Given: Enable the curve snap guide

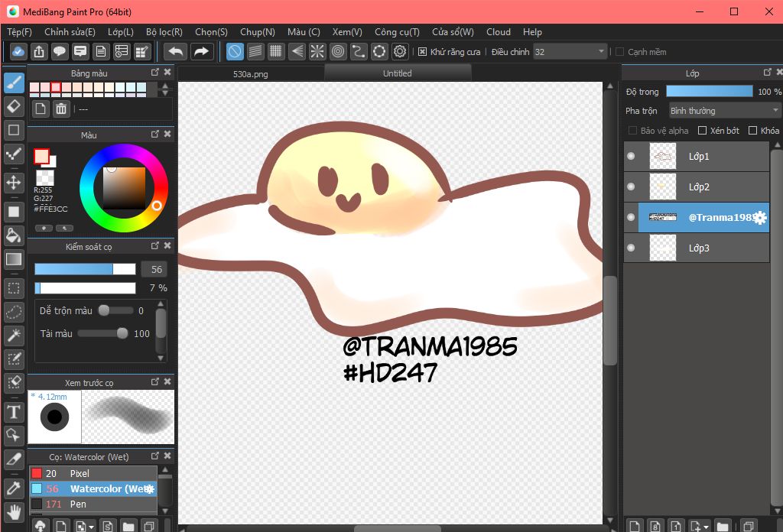Looking at the screenshot, I should [x=359, y=51].
